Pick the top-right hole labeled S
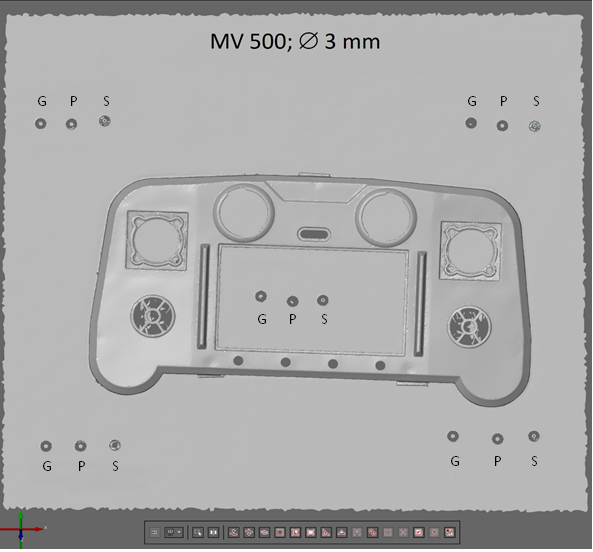This screenshot has height=552, width=593. [534, 126]
